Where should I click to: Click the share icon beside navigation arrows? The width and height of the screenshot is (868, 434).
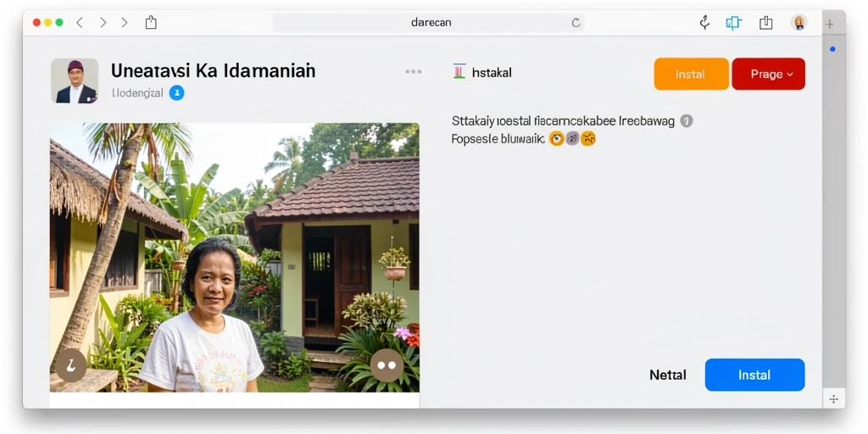[151, 23]
